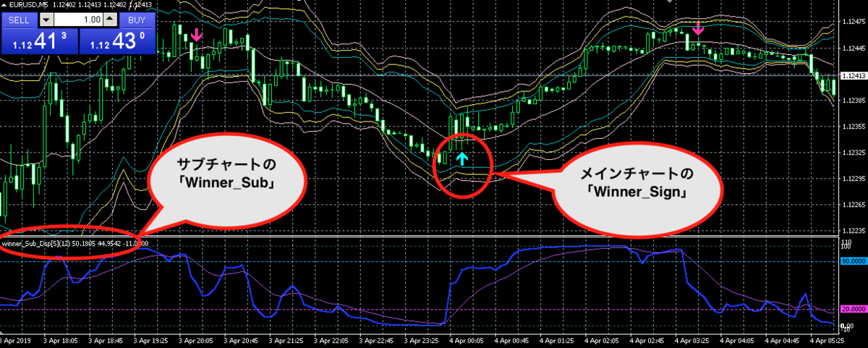Select the pink sell arrow near 03:25
Viewport: 868px width, 348px height.
pos(697,30)
